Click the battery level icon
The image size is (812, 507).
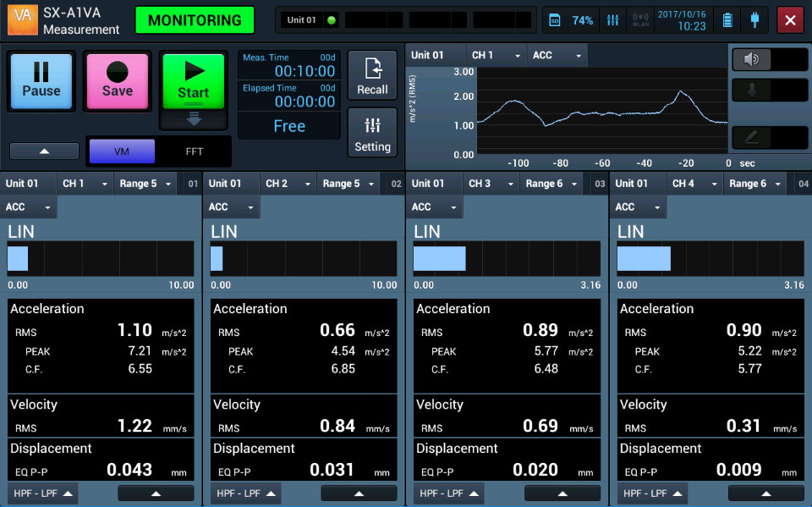727,20
